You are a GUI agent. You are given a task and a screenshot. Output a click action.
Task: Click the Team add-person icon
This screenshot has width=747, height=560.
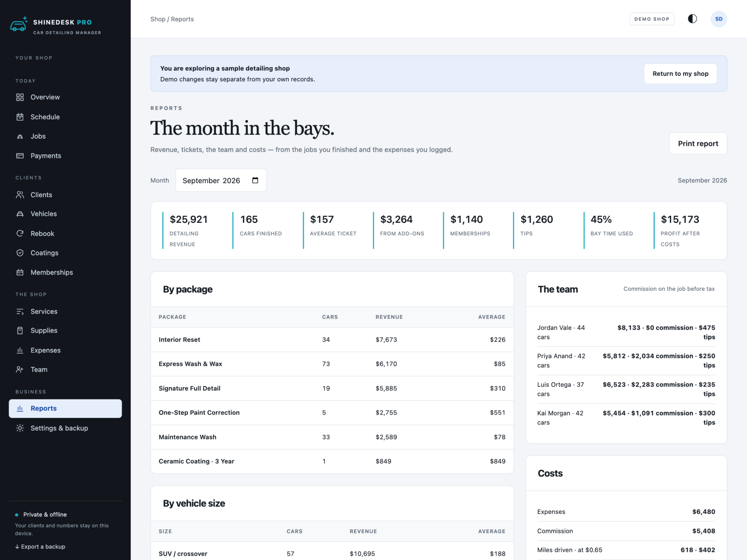tap(20, 369)
